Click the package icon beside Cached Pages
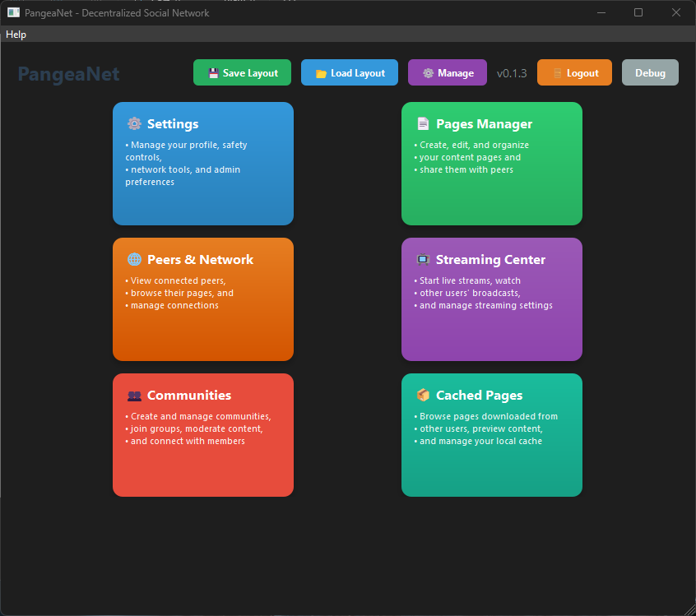Screen dimensions: 696x616 (423, 395)
